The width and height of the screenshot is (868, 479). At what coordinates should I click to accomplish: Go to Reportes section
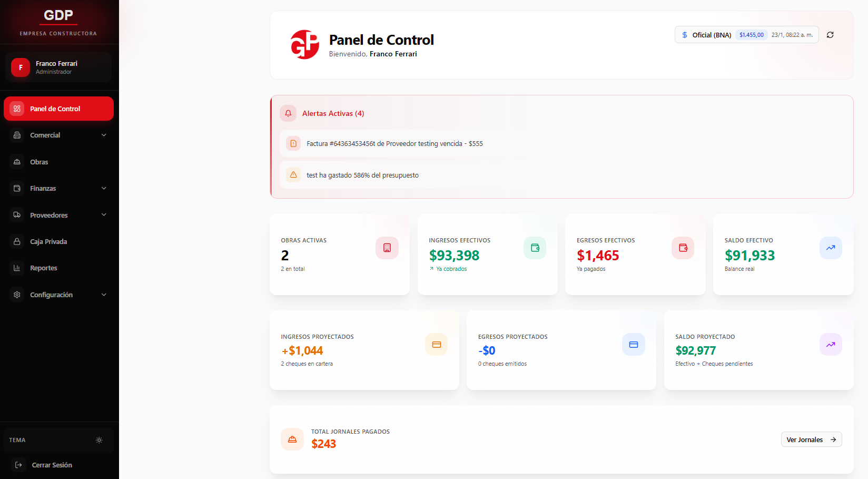click(44, 268)
